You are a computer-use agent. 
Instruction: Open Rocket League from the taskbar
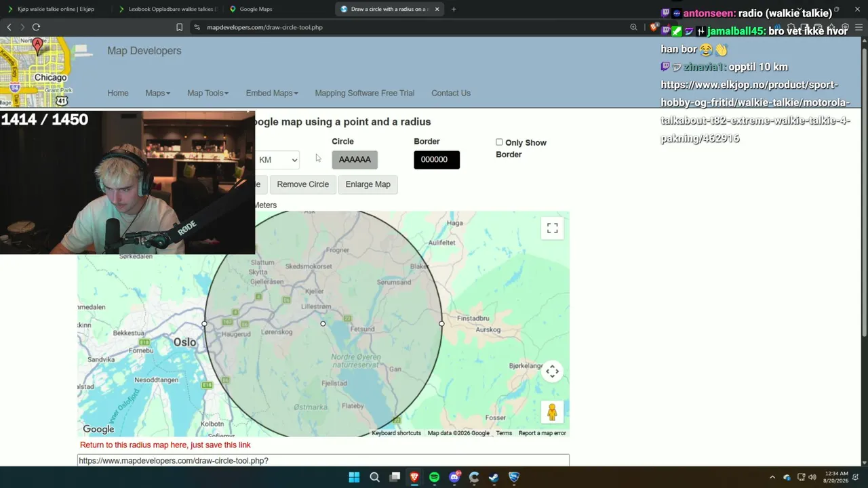click(x=514, y=477)
